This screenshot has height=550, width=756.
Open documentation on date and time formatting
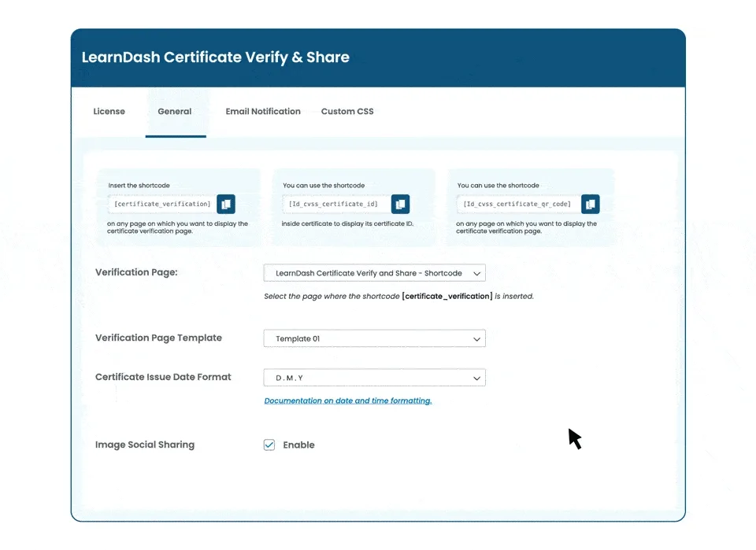(347, 401)
